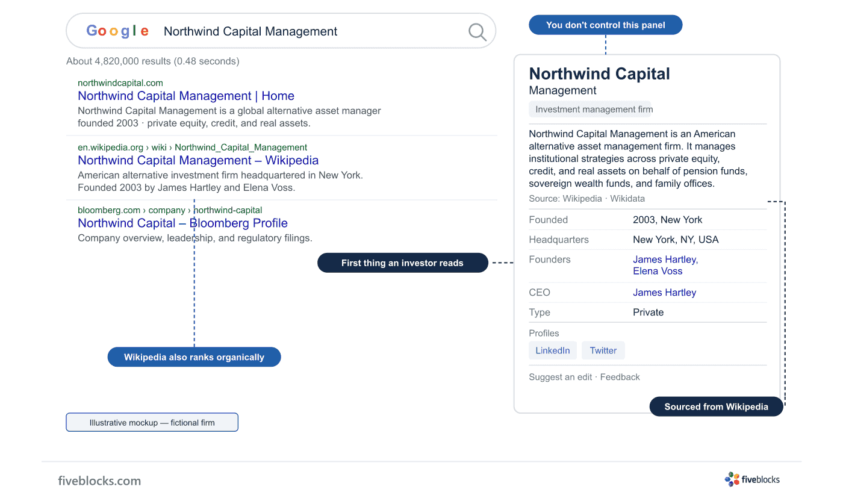Click the Wikipedia snippet mentioning James Hartley
This screenshot has height=504, width=843.
coord(220,181)
